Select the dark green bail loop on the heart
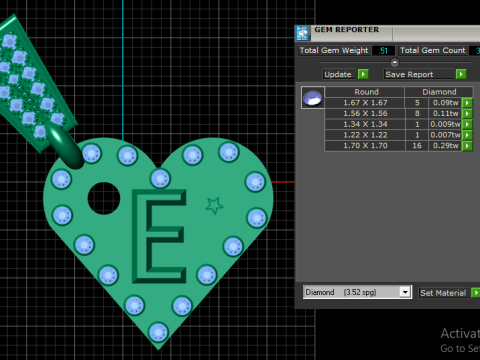 pyautogui.click(x=65, y=146)
